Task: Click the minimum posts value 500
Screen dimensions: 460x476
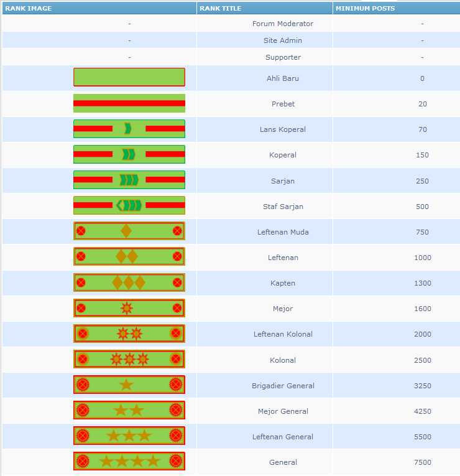Action: tap(423, 207)
